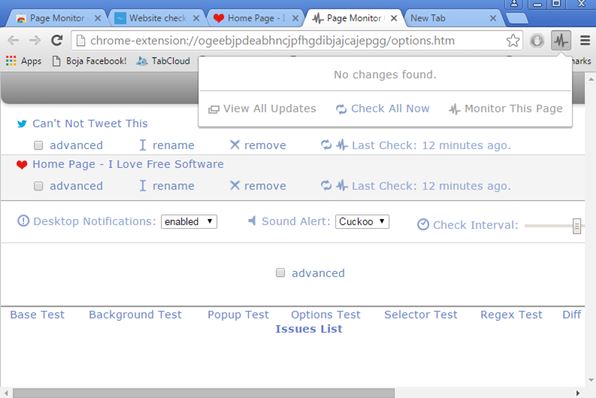Click the grey circular extension icon beside star
596x398 pixels.
(537, 40)
